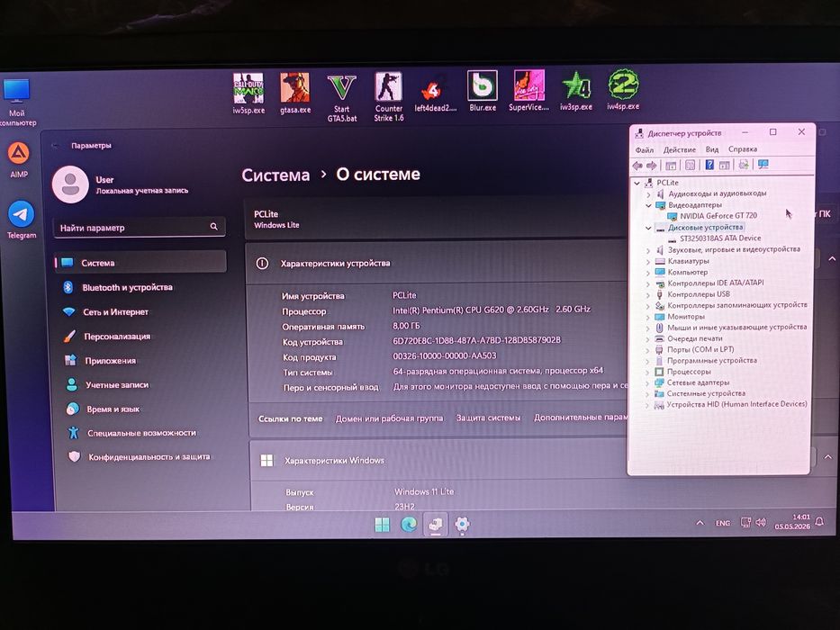Open the notification bell in system tray

(819, 521)
